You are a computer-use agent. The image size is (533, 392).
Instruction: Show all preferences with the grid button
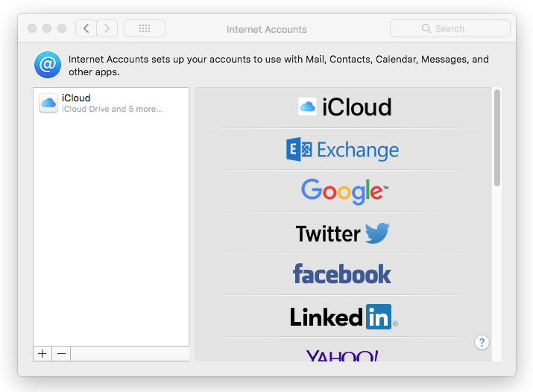pyautogui.click(x=145, y=28)
